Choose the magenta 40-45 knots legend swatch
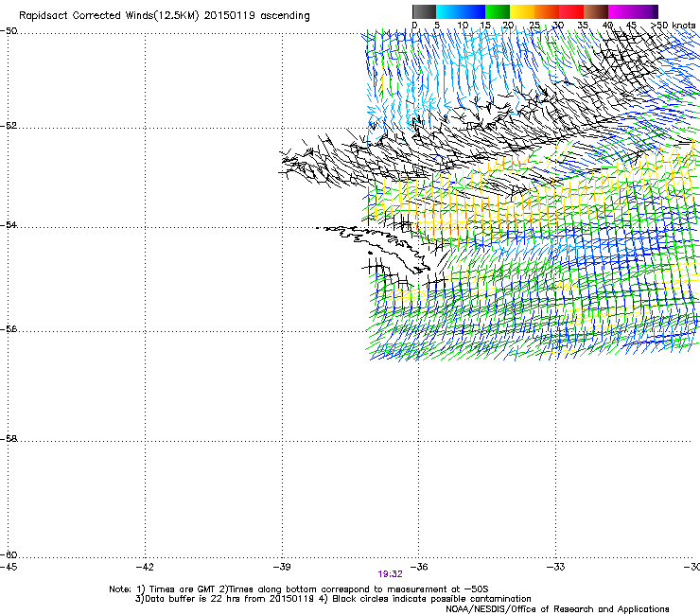 pos(621,11)
